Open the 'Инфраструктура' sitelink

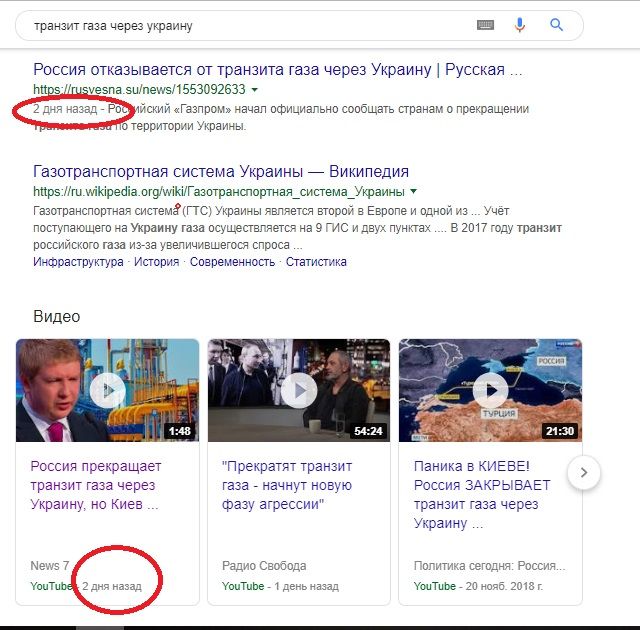78,262
